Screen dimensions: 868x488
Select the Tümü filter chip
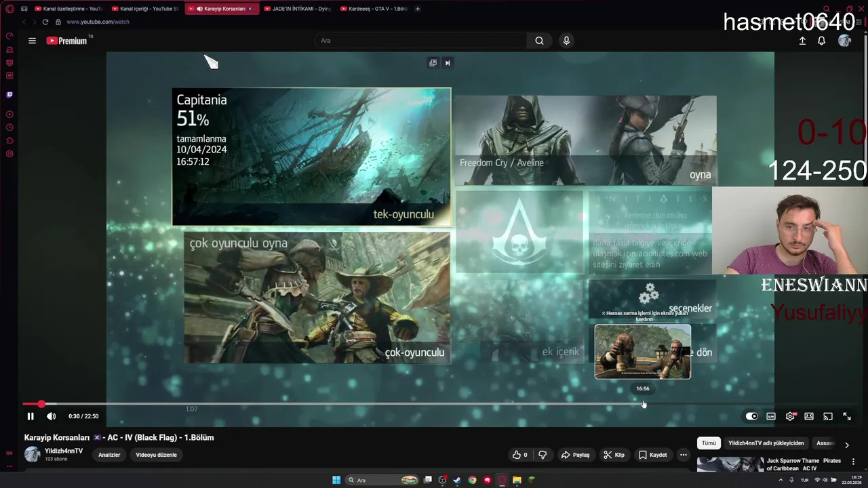[x=709, y=443]
